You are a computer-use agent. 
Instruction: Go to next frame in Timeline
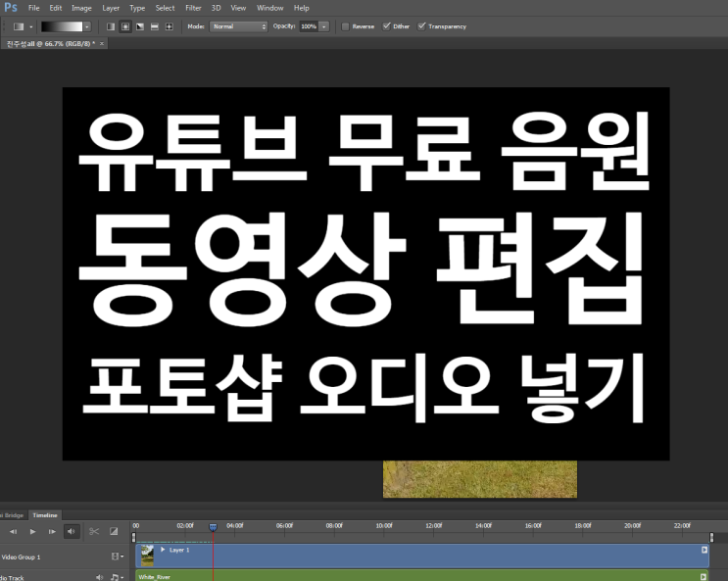52,531
